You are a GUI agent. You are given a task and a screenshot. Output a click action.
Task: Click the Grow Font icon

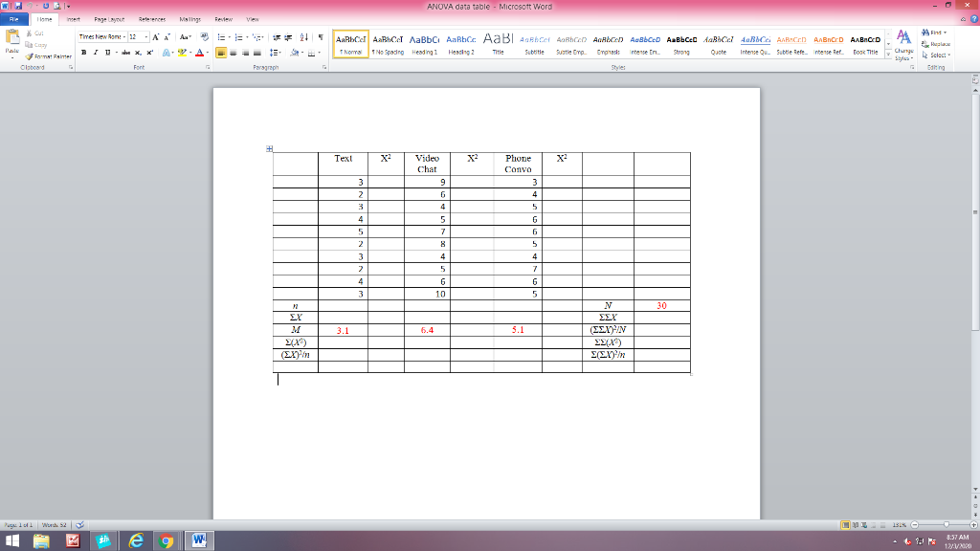click(156, 37)
